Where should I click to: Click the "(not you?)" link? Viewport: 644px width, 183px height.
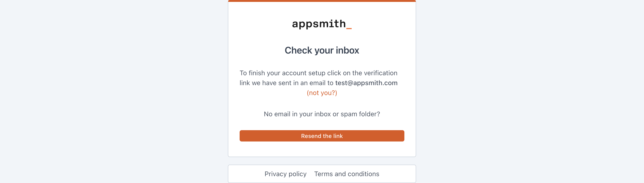click(322, 93)
